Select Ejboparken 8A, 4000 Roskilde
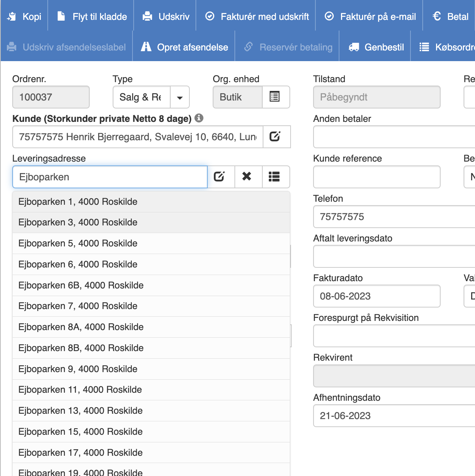The height and width of the screenshot is (476, 475). coord(151,327)
